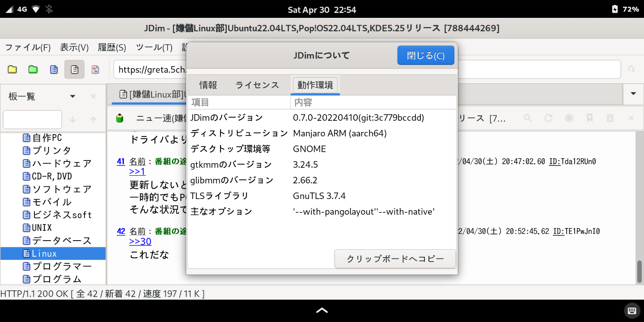
Task: Click the image view toolbar icon
Action: (x=95, y=69)
